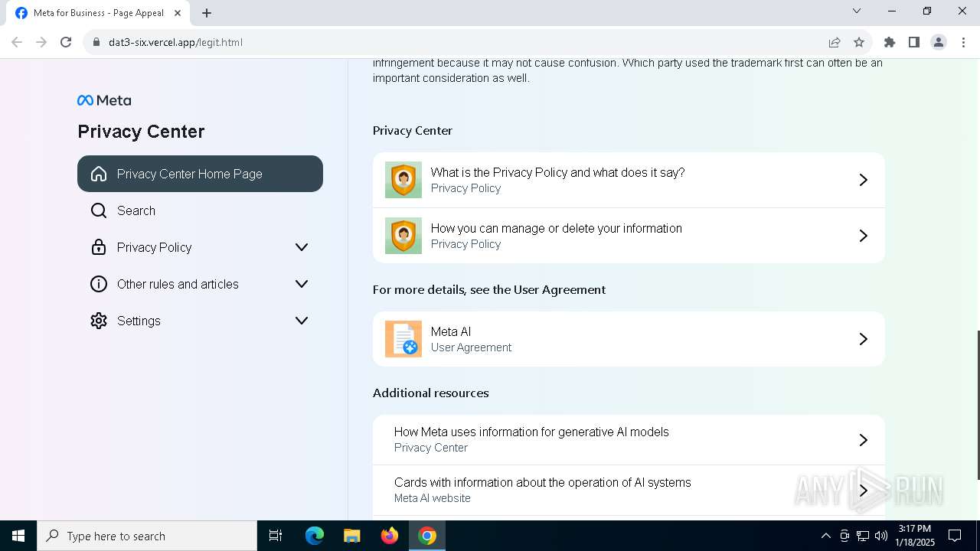
Task: Open Task View on the taskbar
Action: [x=276, y=536]
